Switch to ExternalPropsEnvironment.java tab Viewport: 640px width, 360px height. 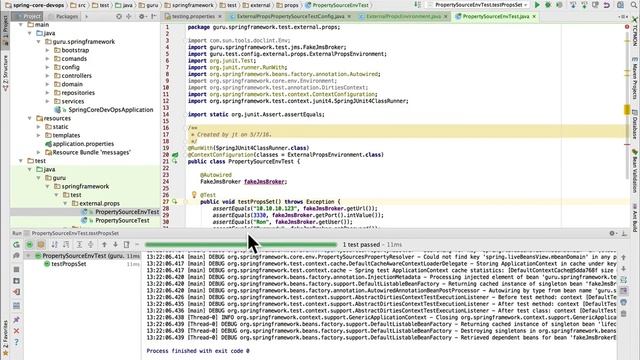pyautogui.click(x=403, y=16)
